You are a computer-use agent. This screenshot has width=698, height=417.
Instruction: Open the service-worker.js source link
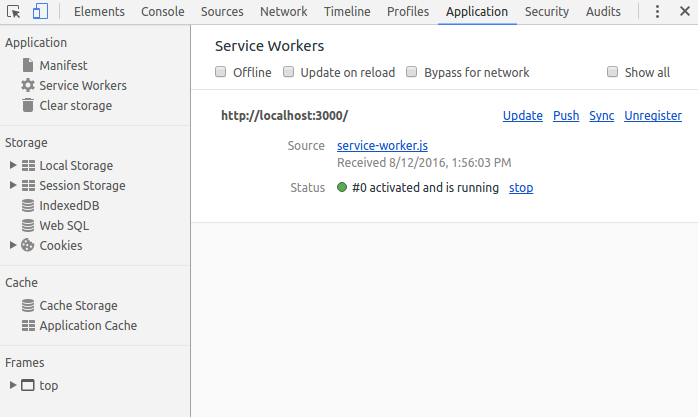(382, 146)
